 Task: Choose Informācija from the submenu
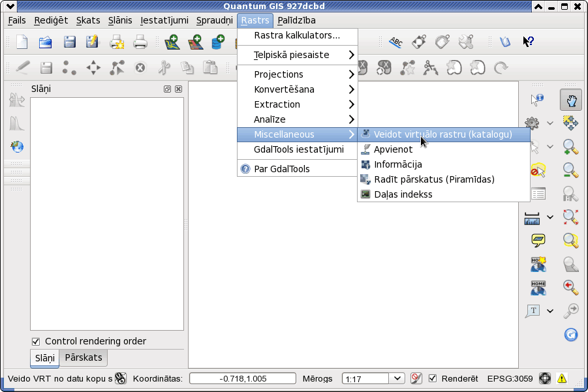[444, 164]
